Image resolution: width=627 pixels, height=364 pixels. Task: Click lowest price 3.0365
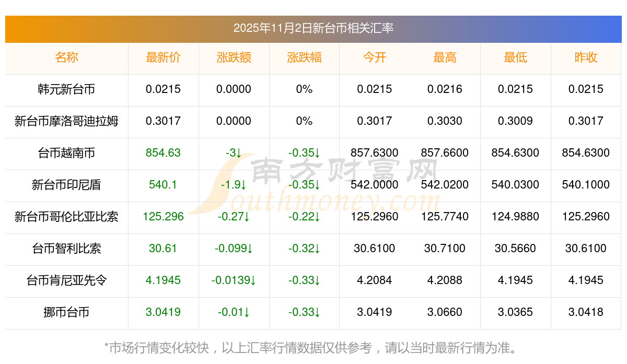(x=515, y=312)
